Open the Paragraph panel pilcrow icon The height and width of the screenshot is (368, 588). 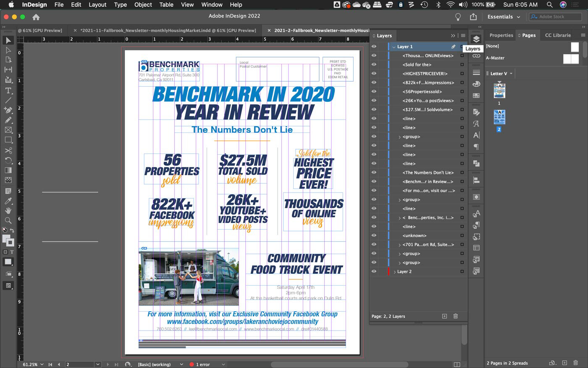point(476,147)
